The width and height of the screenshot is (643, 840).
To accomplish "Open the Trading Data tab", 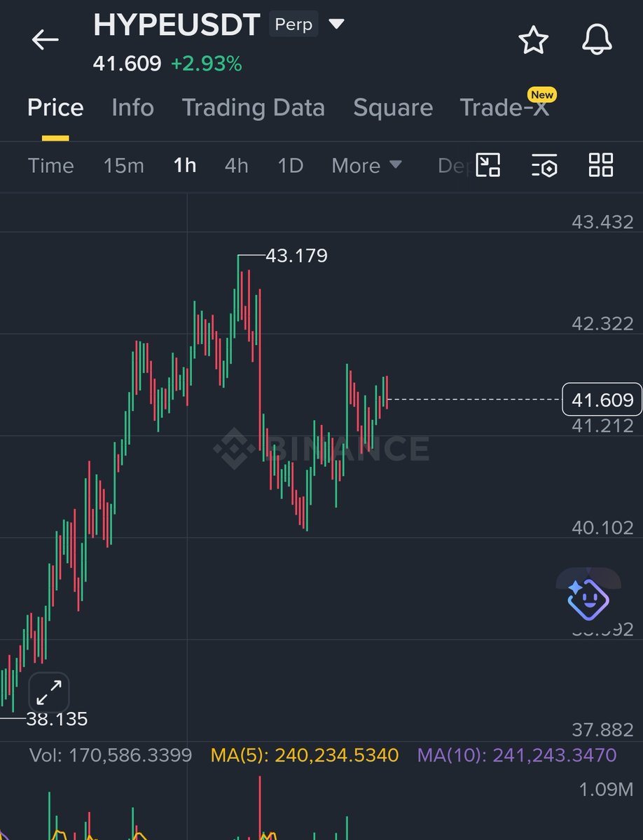I will click(x=253, y=108).
